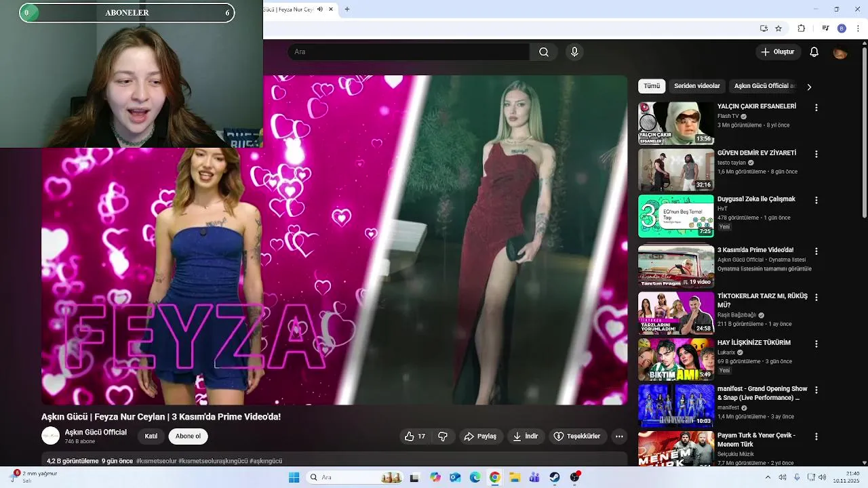The height and width of the screenshot is (488, 868).
Task: Open Chrome media control icon
Action: [x=825, y=28]
